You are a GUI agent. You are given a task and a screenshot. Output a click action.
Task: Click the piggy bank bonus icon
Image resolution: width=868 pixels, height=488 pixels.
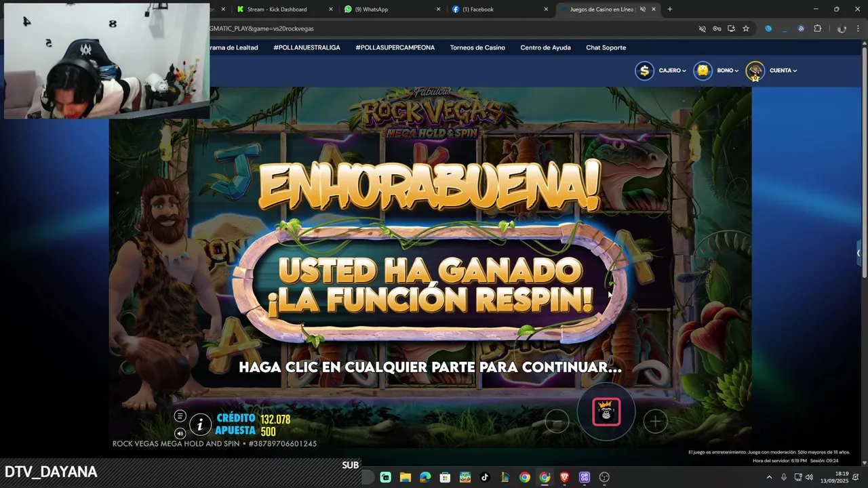point(703,70)
